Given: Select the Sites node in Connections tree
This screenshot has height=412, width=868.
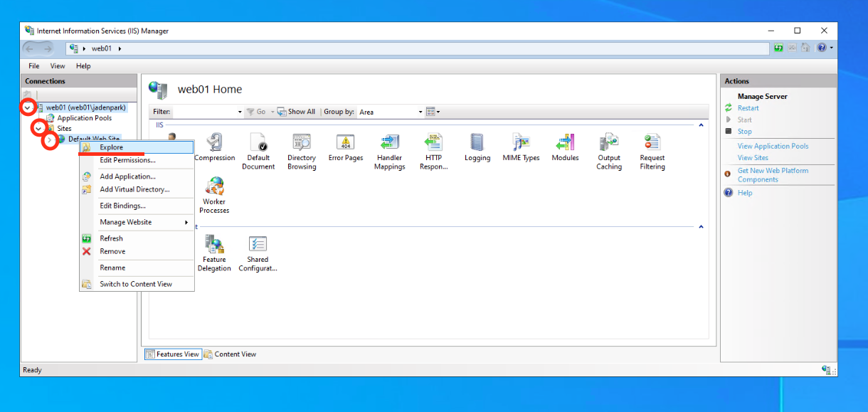Looking at the screenshot, I should point(64,129).
